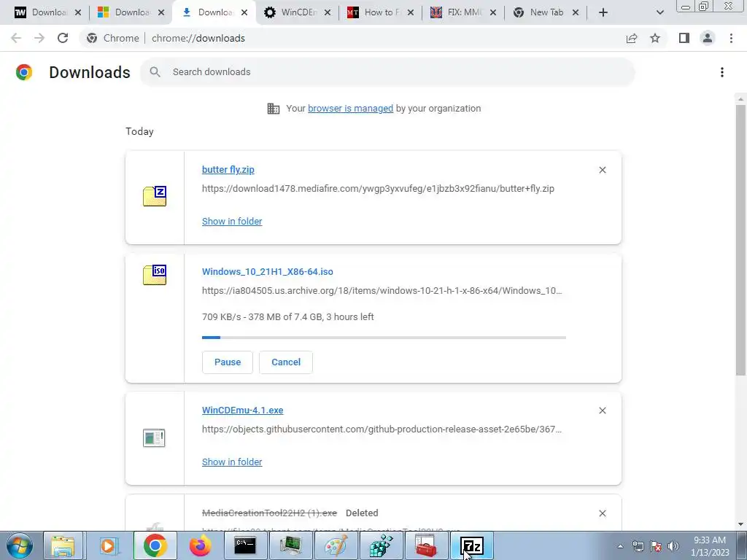
Task: Click the search magnifier icon in Downloads
Action: 155,72
